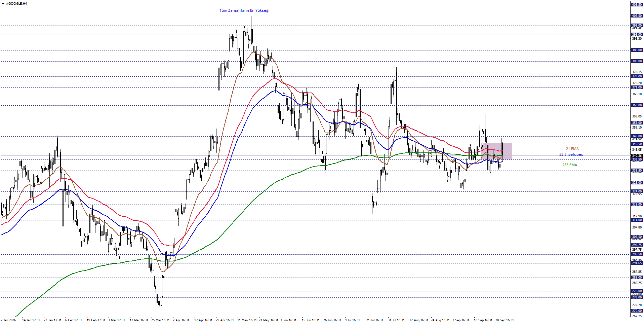644x324 pixels.
Task: Select the 'Tüm Zamanların En Yükseği' label
Action: (244, 10)
